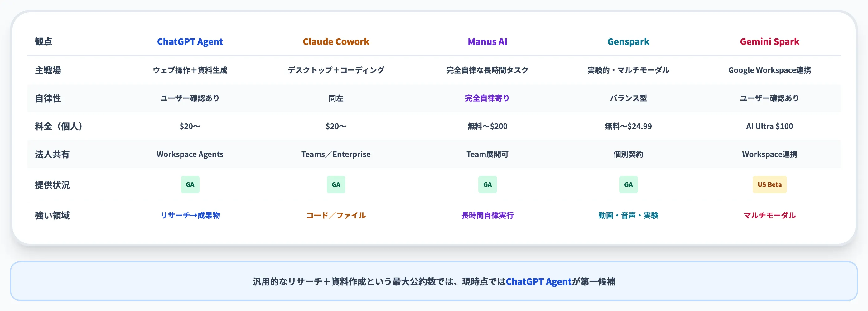Click the 実験的・マルチモーダル cell
The width and height of the screenshot is (868, 311).
[629, 70]
